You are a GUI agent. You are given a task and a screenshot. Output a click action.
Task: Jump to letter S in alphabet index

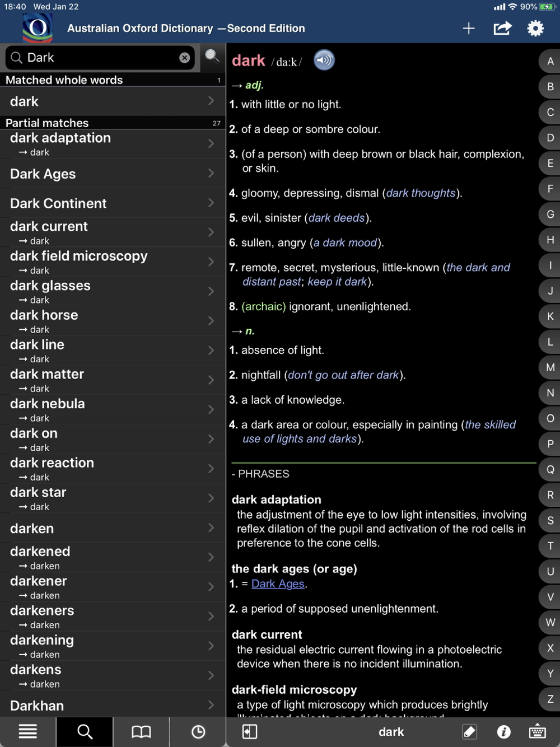point(550,520)
